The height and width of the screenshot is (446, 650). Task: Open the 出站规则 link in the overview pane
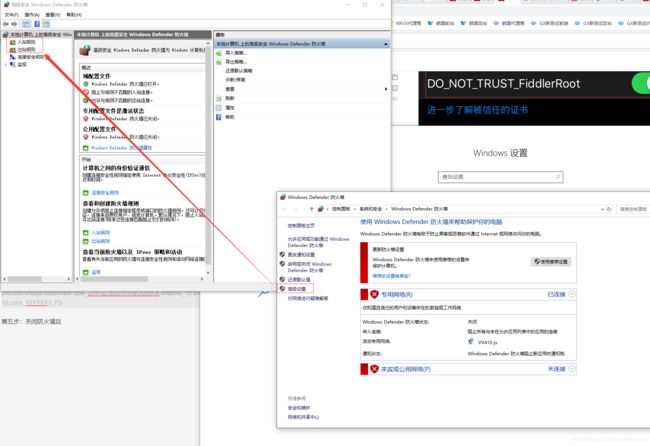tap(101, 241)
